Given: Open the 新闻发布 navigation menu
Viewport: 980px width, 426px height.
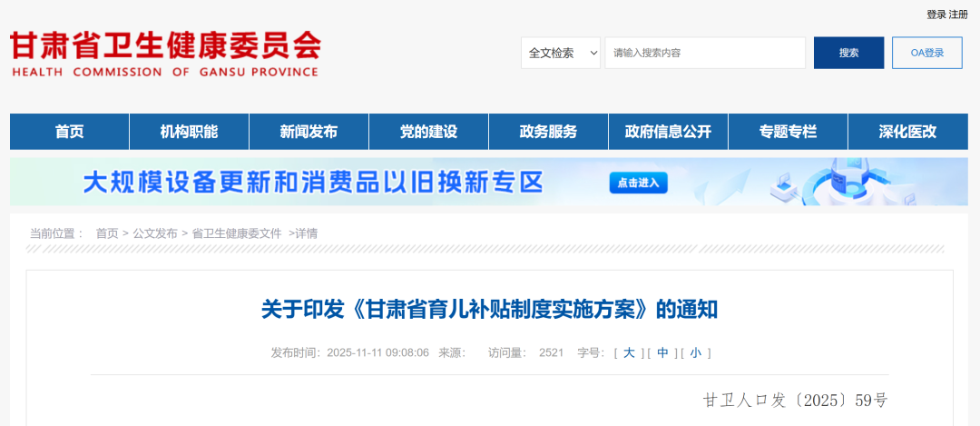Looking at the screenshot, I should coord(309,132).
